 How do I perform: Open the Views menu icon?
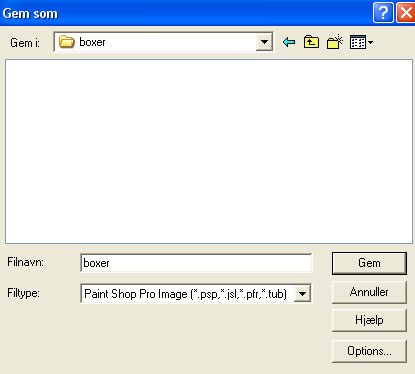pos(361,42)
